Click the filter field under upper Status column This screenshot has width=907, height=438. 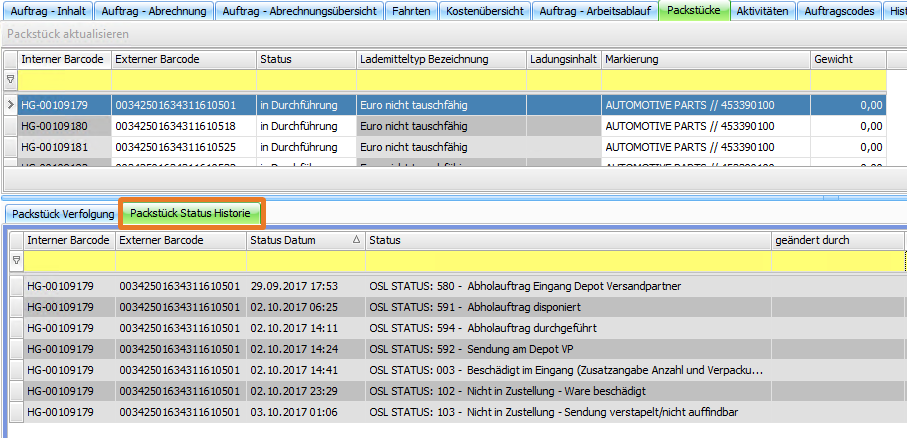click(305, 78)
